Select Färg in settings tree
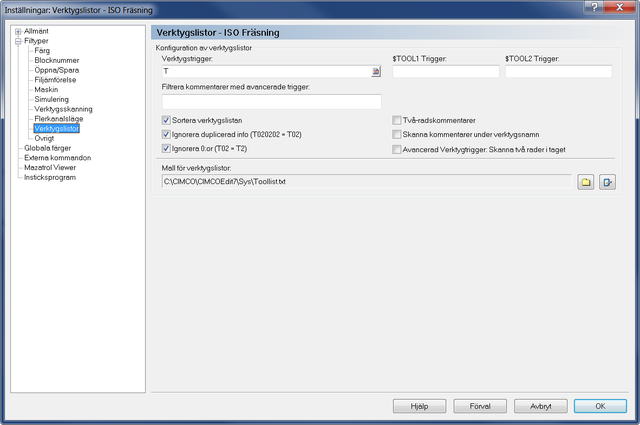The image size is (640, 425). [x=42, y=51]
